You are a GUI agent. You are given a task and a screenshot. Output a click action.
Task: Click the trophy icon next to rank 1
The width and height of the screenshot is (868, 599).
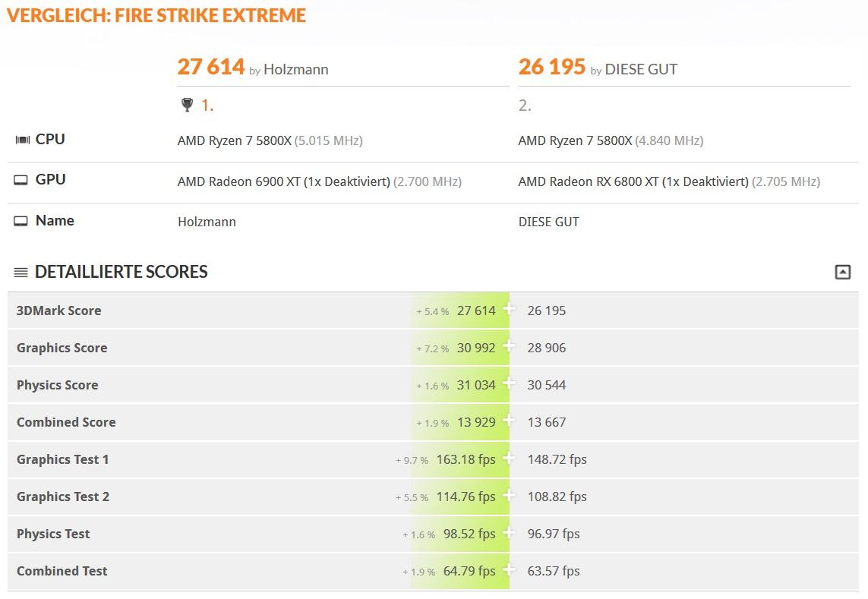tap(187, 105)
